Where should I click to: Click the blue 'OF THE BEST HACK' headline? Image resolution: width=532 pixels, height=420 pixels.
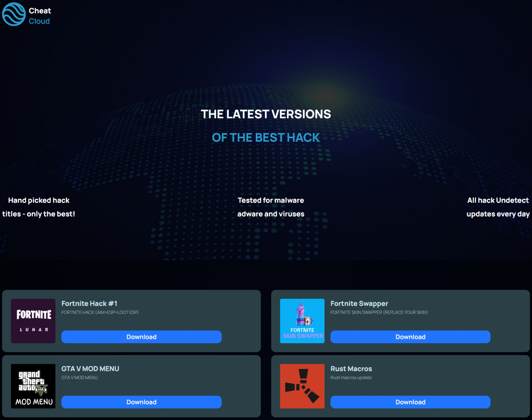pyautogui.click(x=266, y=137)
